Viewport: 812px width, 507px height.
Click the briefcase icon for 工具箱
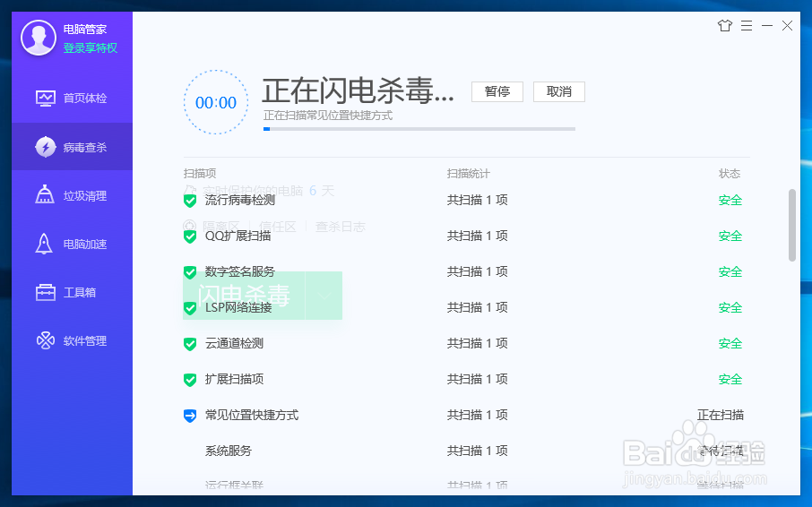(45, 292)
